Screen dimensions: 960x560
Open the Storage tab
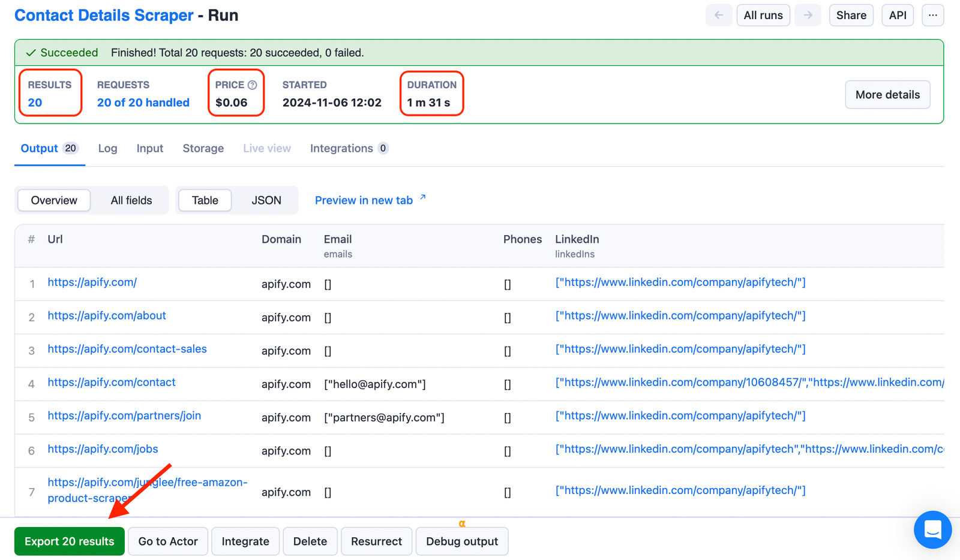click(203, 147)
